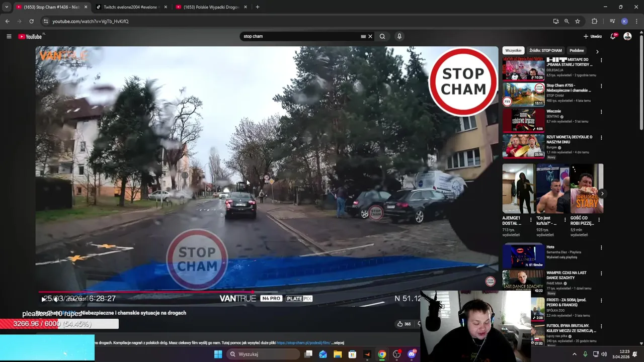Open Stop Cham #755 video thumbnail
This screenshot has height=362, width=644.
(523, 95)
